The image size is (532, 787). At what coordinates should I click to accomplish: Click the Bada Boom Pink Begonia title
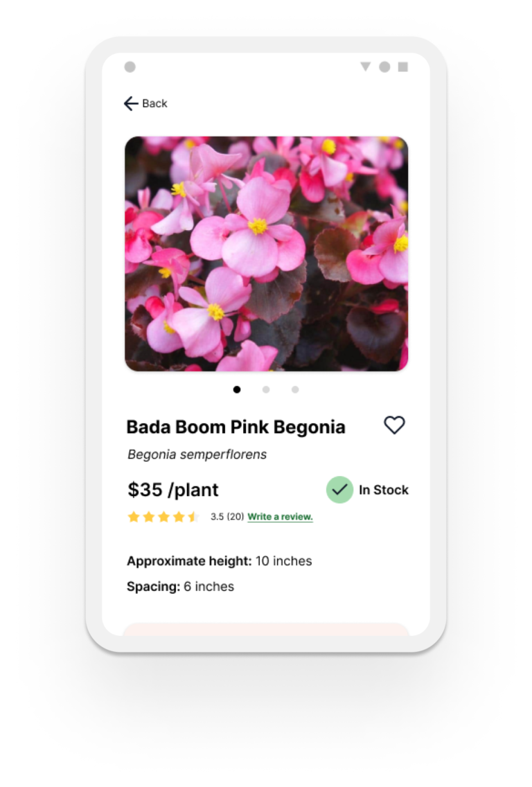(x=236, y=427)
